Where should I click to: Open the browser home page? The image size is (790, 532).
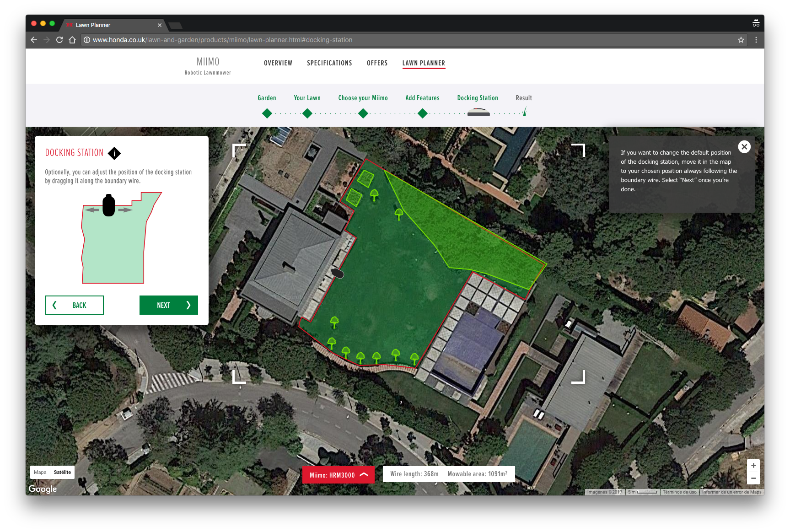click(x=72, y=40)
